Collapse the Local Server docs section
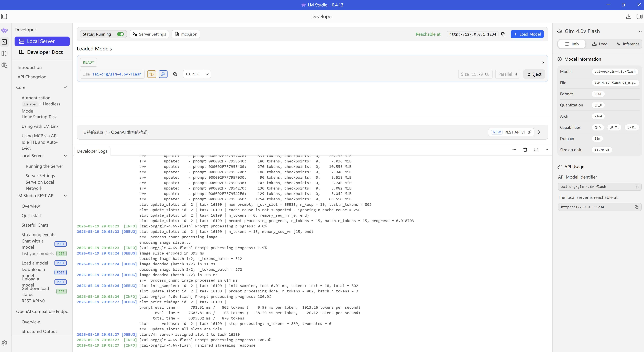 tap(65, 156)
